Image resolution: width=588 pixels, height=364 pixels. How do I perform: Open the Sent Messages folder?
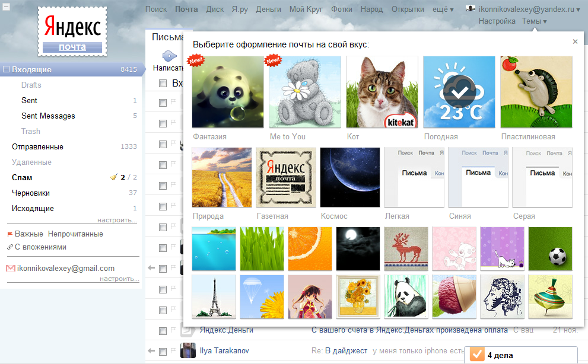[x=48, y=116]
